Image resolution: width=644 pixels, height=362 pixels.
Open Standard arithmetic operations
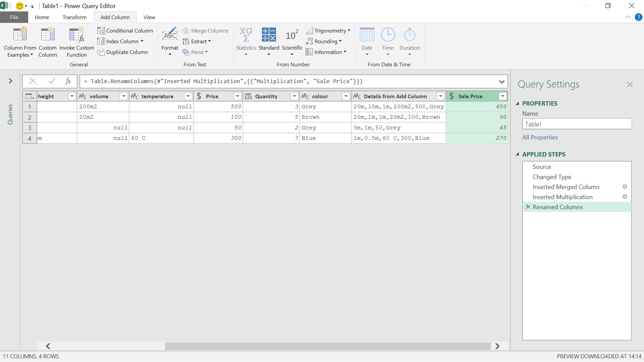pyautogui.click(x=269, y=42)
